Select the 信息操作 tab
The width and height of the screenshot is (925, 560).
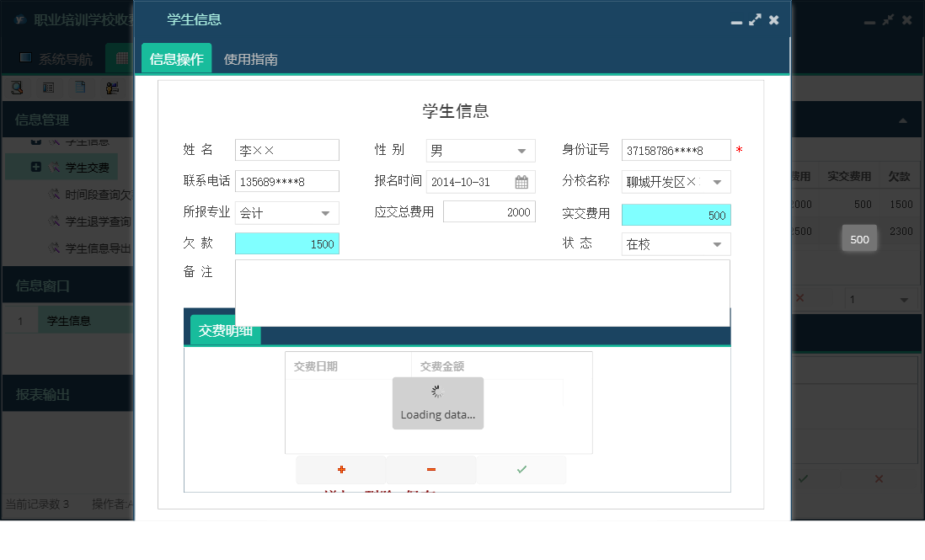175,60
